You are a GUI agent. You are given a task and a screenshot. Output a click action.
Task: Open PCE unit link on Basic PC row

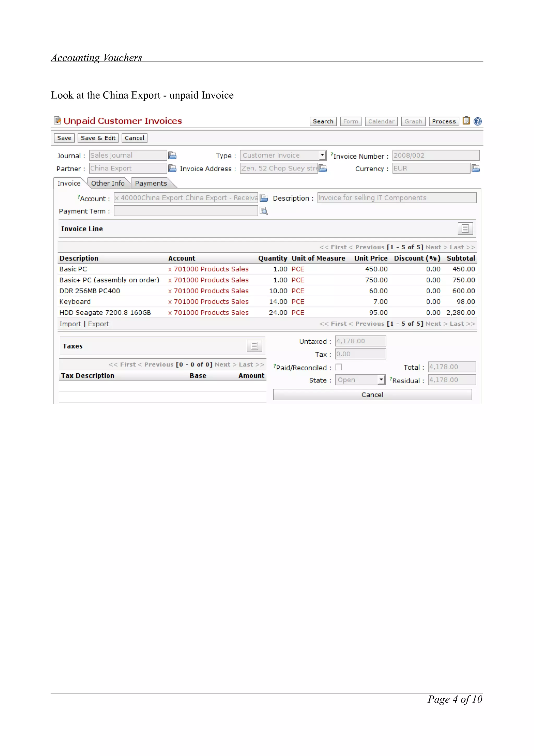coord(298,269)
